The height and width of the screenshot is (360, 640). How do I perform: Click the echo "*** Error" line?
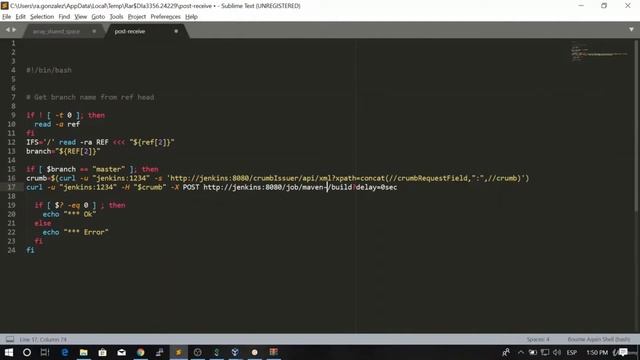click(76, 232)
